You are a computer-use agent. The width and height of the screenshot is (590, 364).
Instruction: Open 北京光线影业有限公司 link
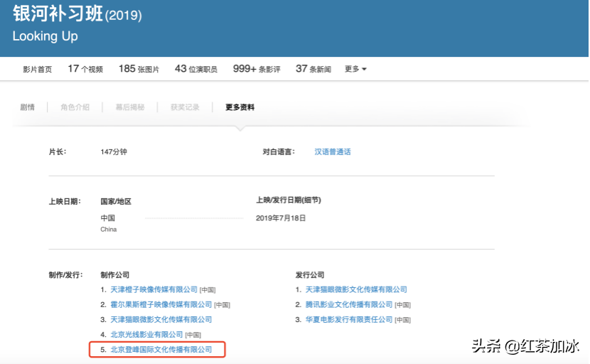point(146,335)
